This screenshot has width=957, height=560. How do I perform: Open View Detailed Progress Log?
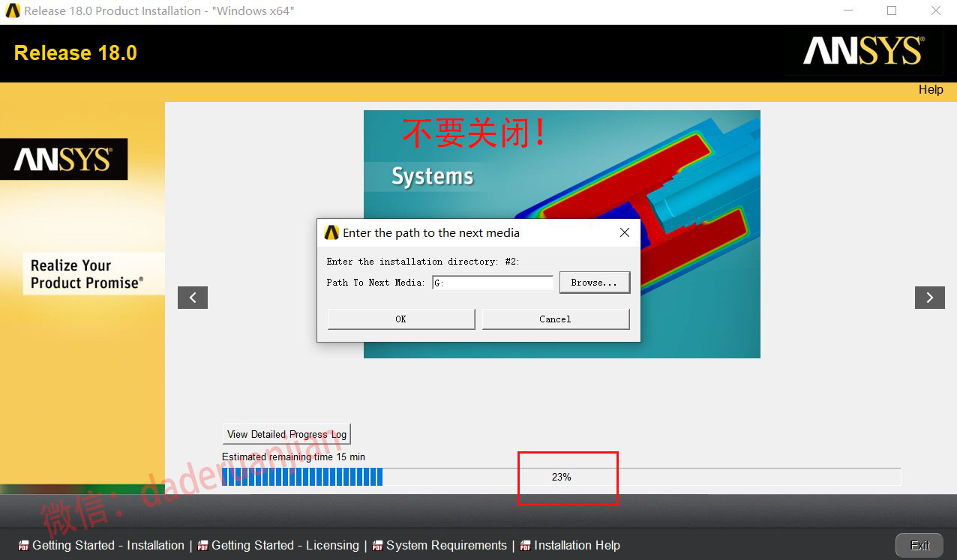point(286,434)
